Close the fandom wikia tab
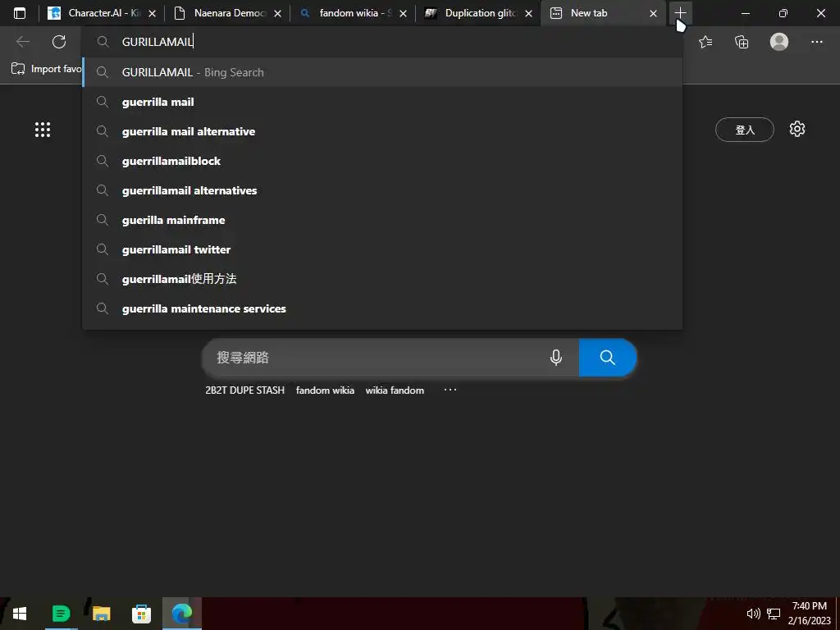This screenshot has width=840, height=630. tap(403, 13)
